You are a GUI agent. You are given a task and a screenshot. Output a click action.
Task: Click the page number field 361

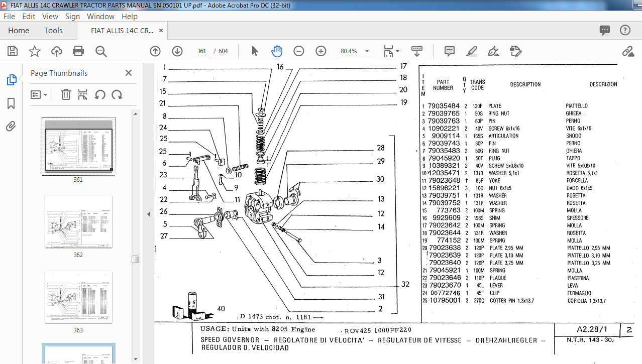coord(202,51)
